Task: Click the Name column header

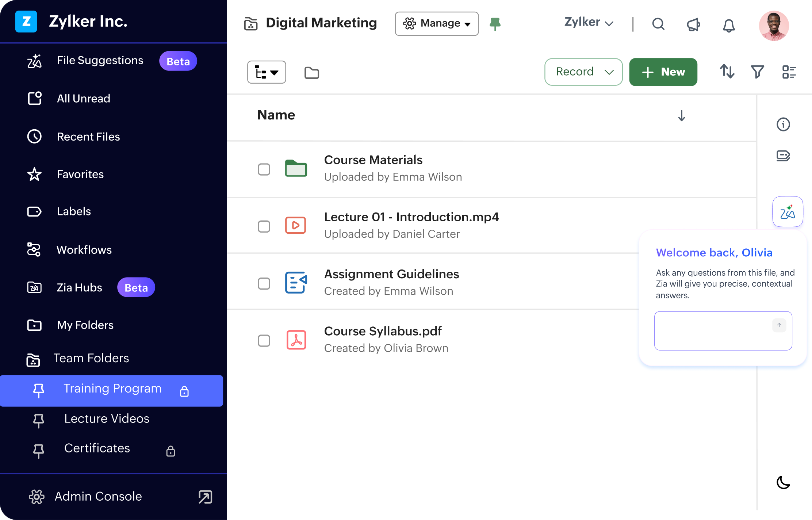Action: pos(276,115)
